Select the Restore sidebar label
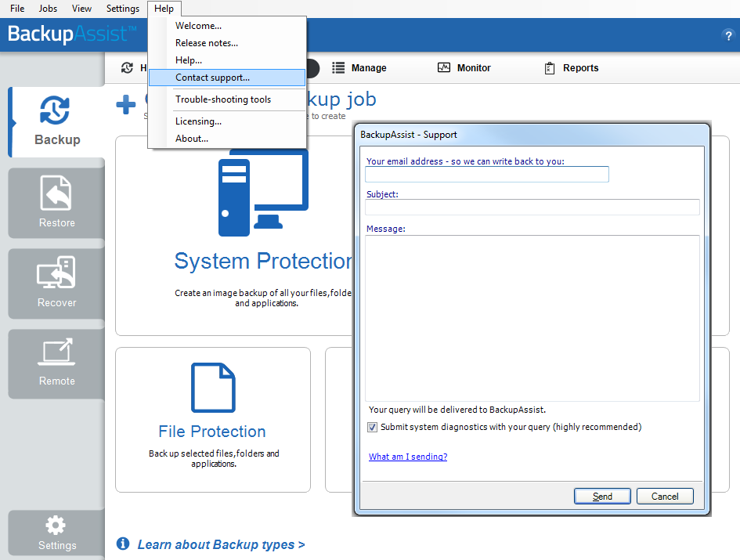 56,222
